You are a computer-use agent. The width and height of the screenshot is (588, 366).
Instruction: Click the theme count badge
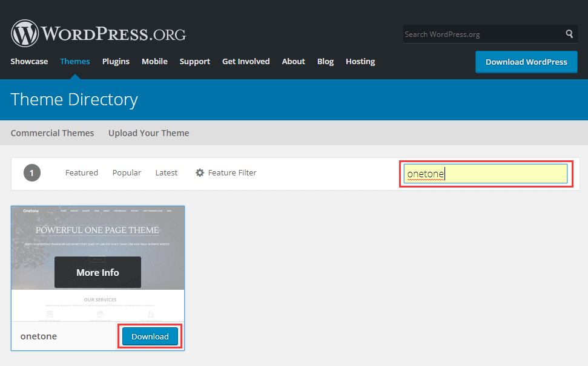32,172
